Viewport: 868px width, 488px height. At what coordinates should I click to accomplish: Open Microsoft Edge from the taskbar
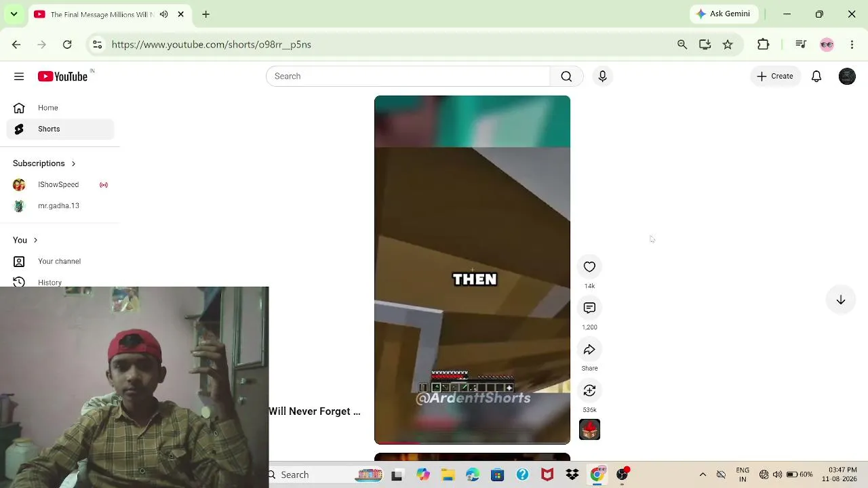coord(473,475)
